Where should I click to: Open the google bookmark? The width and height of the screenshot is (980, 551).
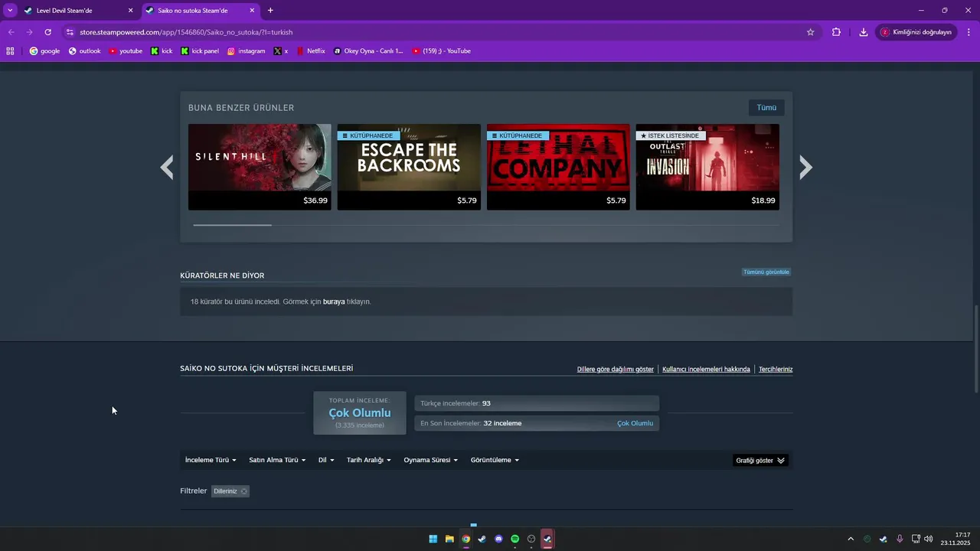(x=44, y=51)
